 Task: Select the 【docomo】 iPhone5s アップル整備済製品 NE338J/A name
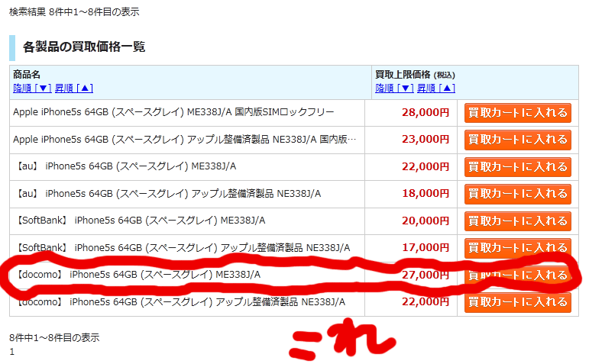[x=181, y=301]
